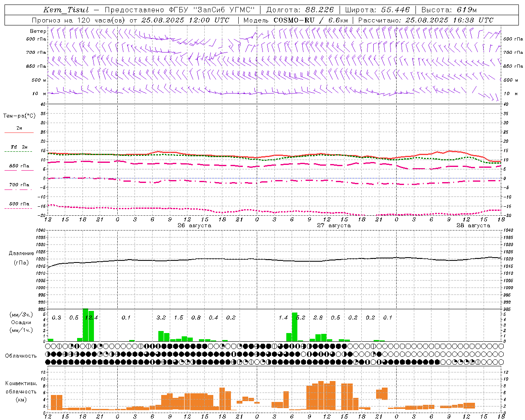Screen dimensions: 525x420
Task: Click the 0.8 precipitation total
Action: tap(196, 317)
